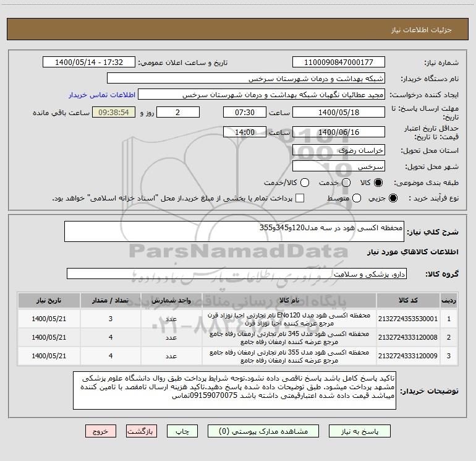Click the جزئیات اطلاعات نیاز page header

[x=421, y=30]
